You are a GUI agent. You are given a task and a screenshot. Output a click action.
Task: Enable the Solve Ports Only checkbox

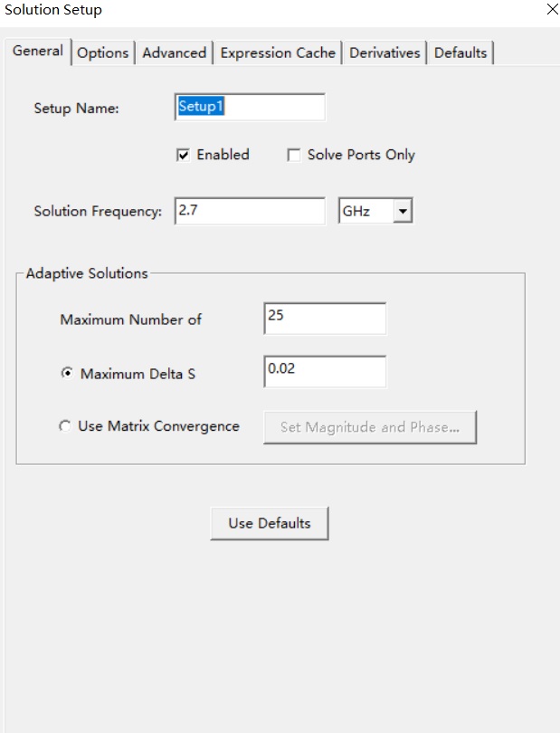293,155
